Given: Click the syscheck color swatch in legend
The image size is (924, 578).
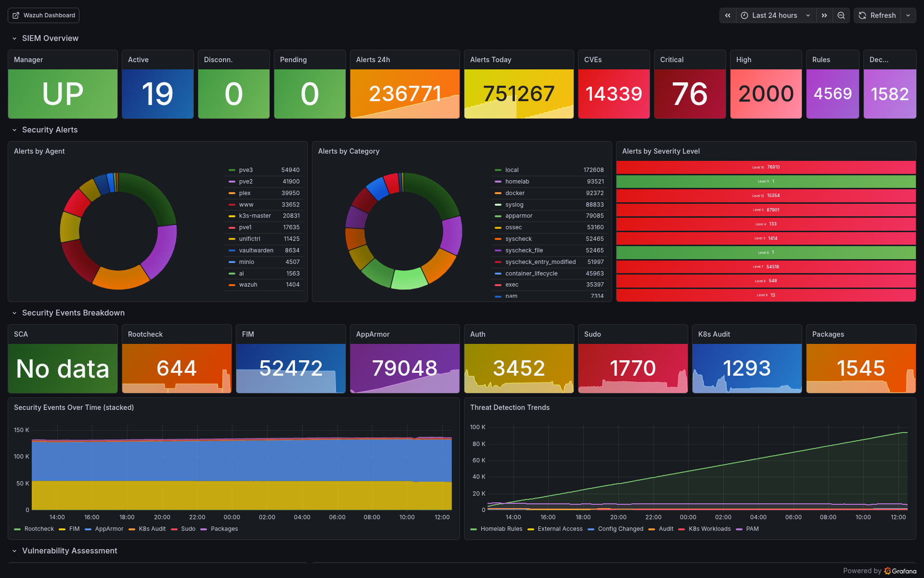Looking at the screenshot, I should point(498,239).
